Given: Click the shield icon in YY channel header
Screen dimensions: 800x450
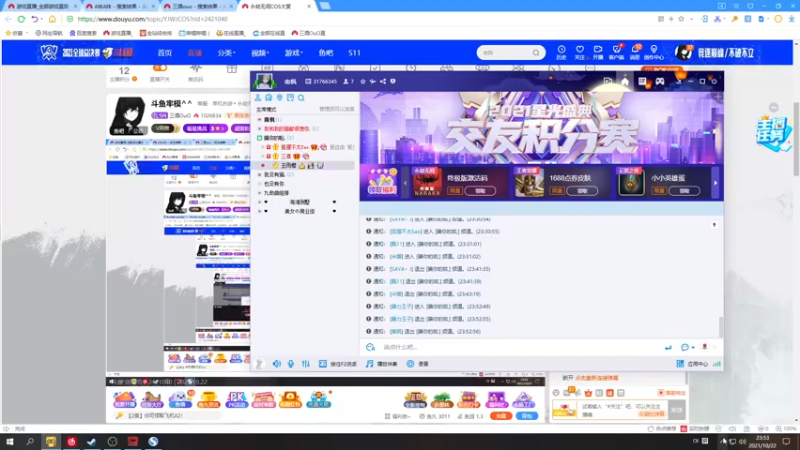Looking at the screenshot, I should pos(393,81).
